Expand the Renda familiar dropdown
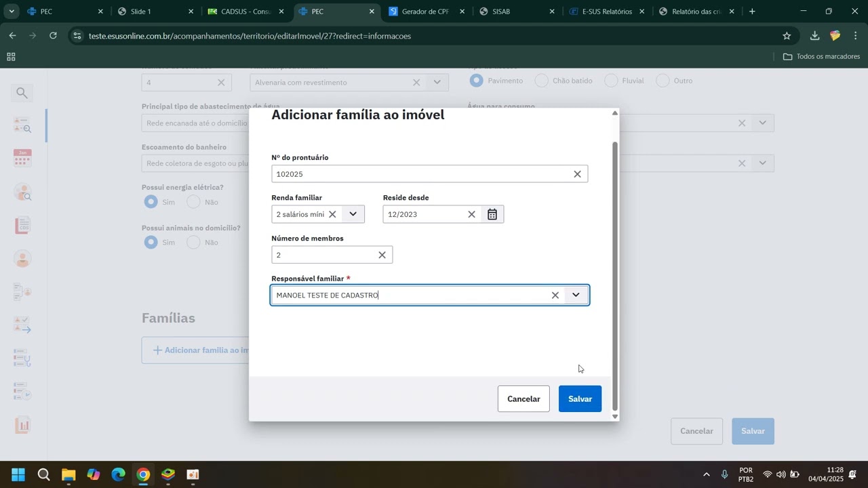This screenshot has width=868, height=488. 353,214
